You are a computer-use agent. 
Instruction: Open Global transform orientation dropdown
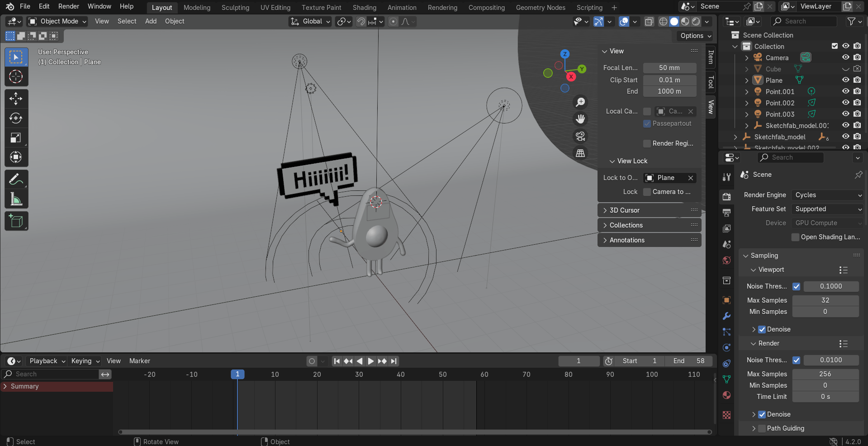(310, 21)
